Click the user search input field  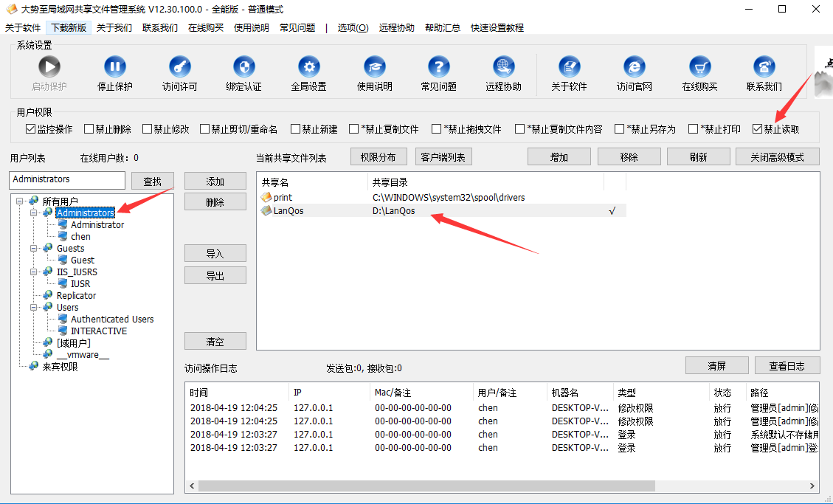67,179
